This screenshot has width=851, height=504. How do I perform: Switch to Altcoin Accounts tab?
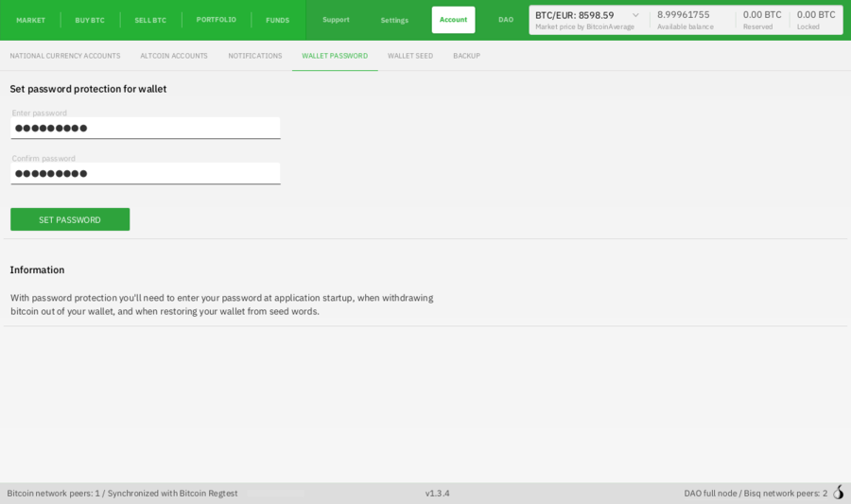(174, 56)
